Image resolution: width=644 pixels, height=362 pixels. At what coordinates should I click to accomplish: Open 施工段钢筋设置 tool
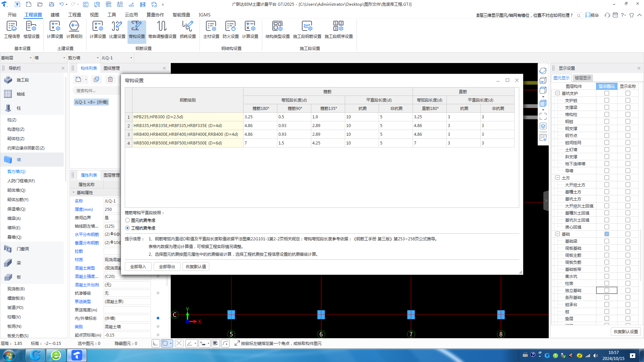click(307, 30)
